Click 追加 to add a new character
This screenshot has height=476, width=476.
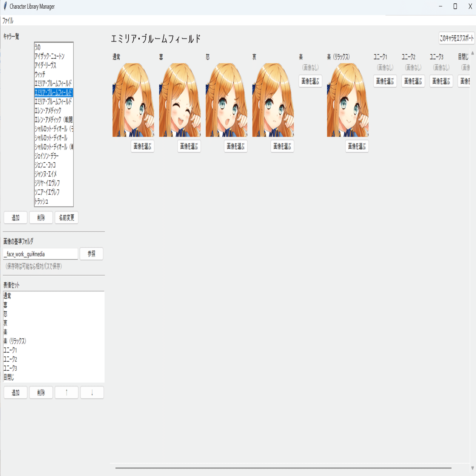15,217
